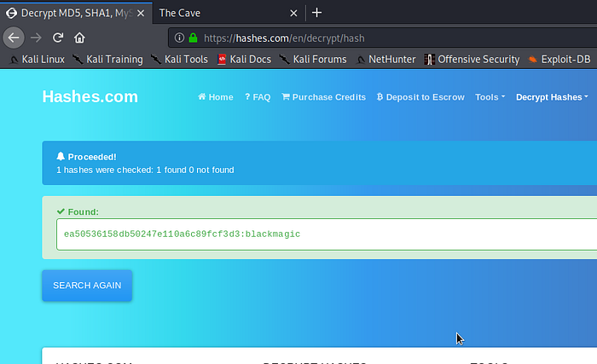Close the "The Cave" tab
This screenshot has height=364, width=597.
[293, 13]
